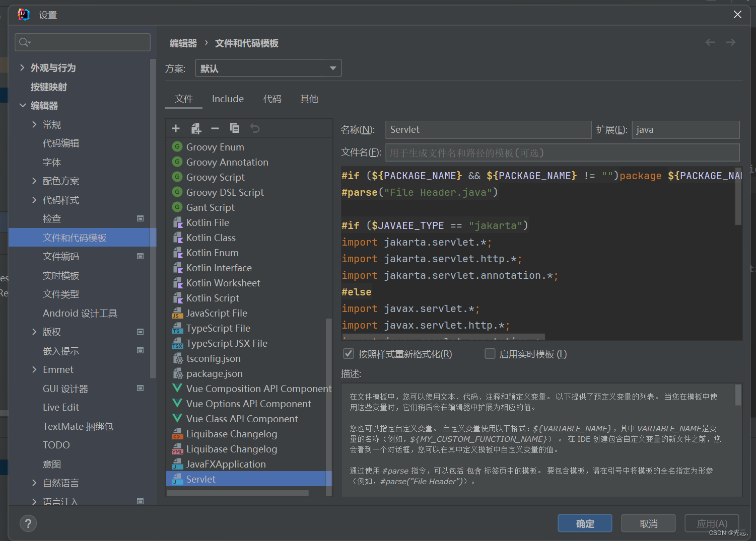Click the code editor vertical scrollbar

coord(738,196)
